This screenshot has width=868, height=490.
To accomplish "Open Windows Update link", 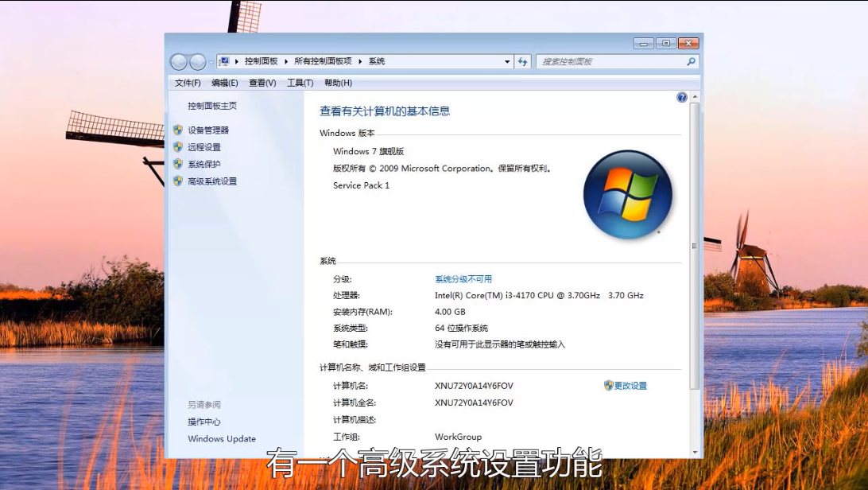I will click(x=222, y=438).
